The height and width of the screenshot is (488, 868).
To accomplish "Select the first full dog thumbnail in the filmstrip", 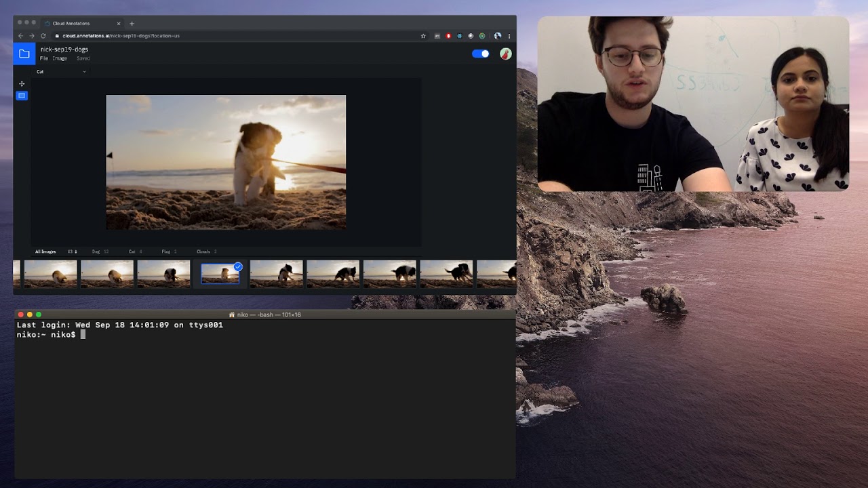I will [51, 274].
